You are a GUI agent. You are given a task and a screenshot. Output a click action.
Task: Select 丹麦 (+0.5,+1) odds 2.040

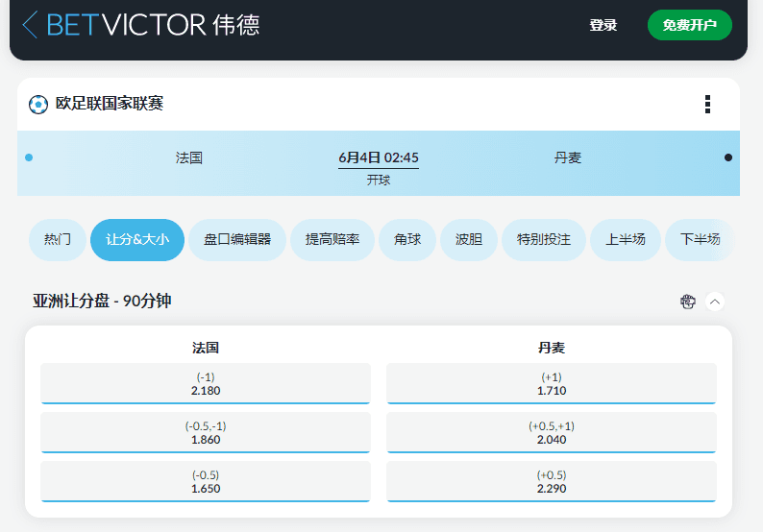click(552, 432)
